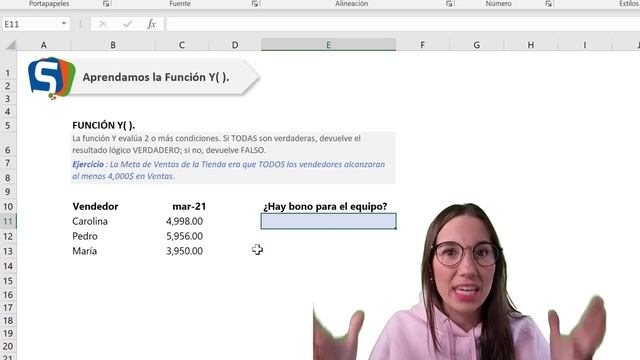Viewport: 640px width, 360px height.
Task: Select row 11 header
Action: pyautogui.click(x=8, y=222)
